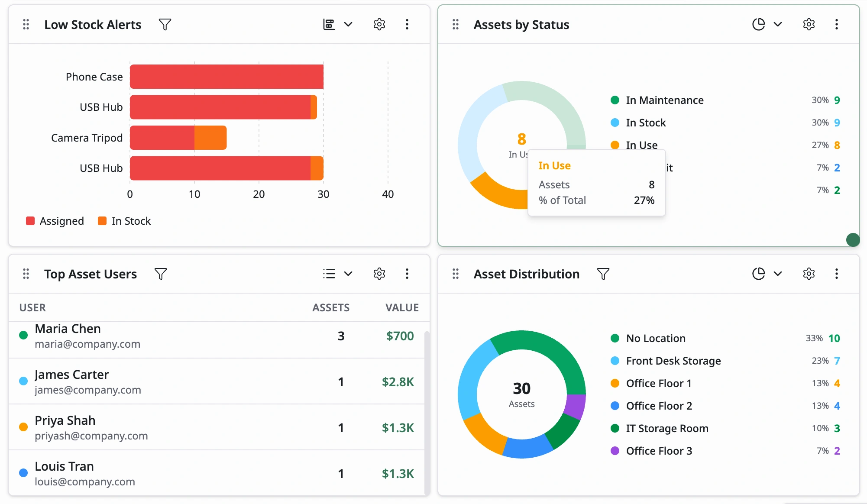
Task: Click the filter icon on Low Stock Alerts
Action: pyautogui.click(x=165, y=25)
